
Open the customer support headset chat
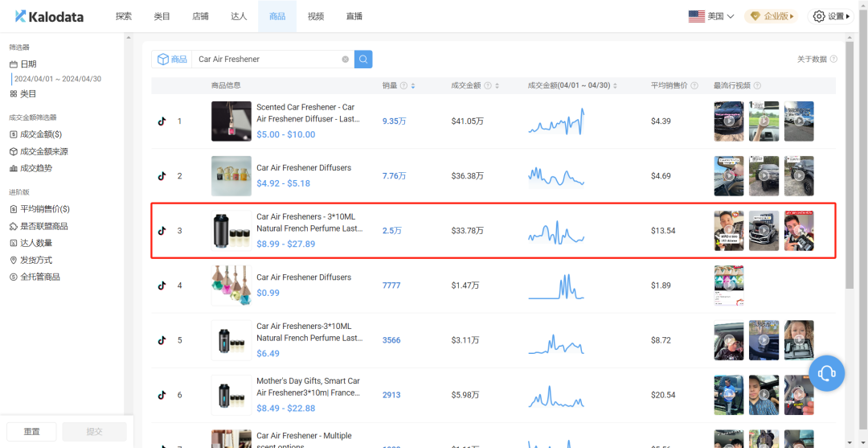pyautogui.click(x=827, y=373)
